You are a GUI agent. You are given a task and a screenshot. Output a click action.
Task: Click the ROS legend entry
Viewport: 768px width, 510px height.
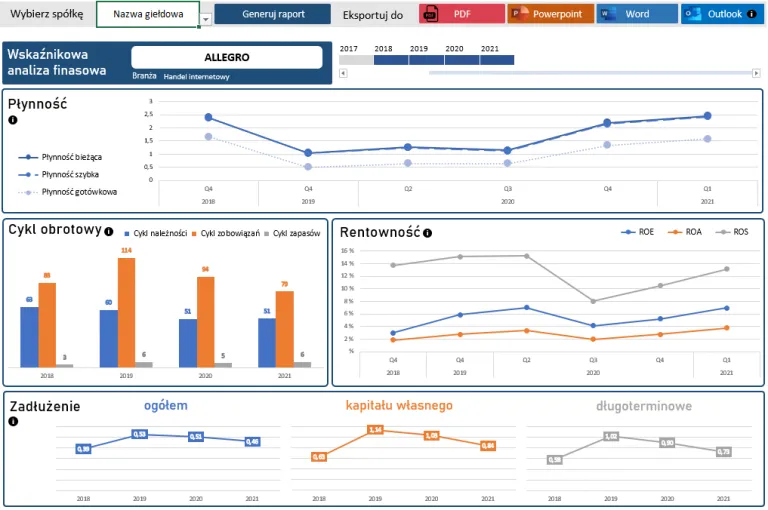(734, 231)
